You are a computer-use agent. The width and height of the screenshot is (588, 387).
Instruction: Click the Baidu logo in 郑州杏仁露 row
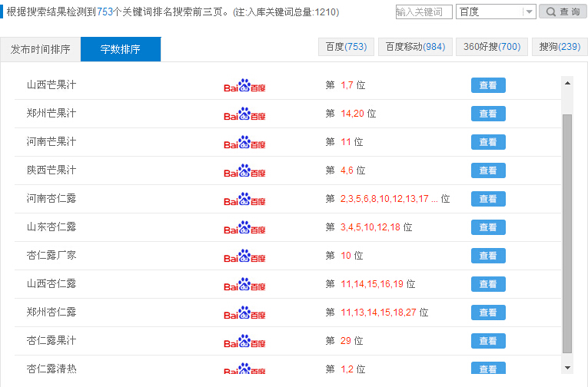(244, 313)
